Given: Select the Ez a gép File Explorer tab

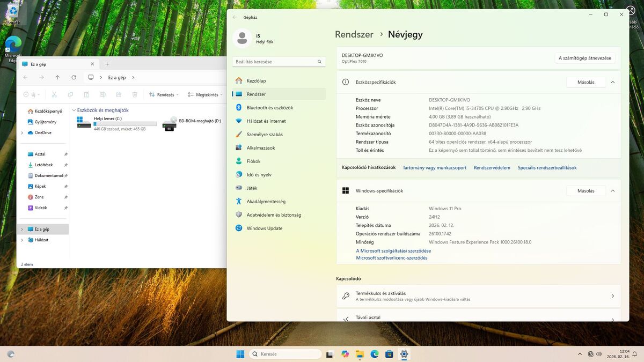Looking at the screenshot, I should pyautogui.click(x=59, y=64).
